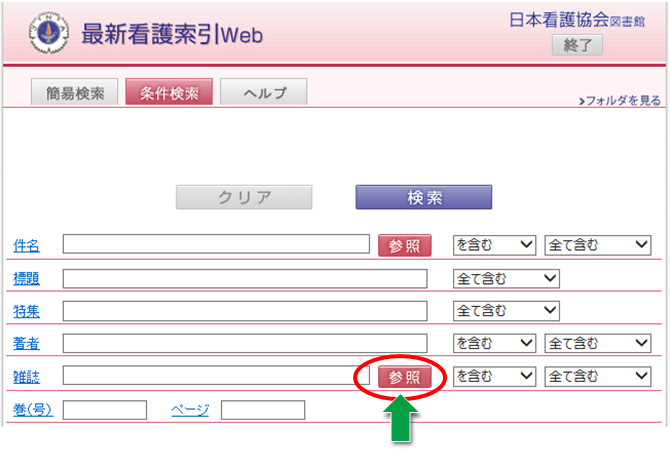Click the 標題 label link
This screenshot has width=670, height=449.
pos(26,279)
